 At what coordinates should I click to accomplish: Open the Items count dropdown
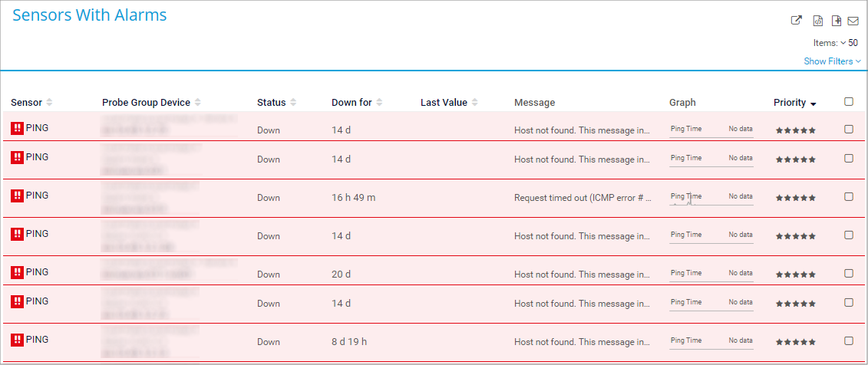848,43
